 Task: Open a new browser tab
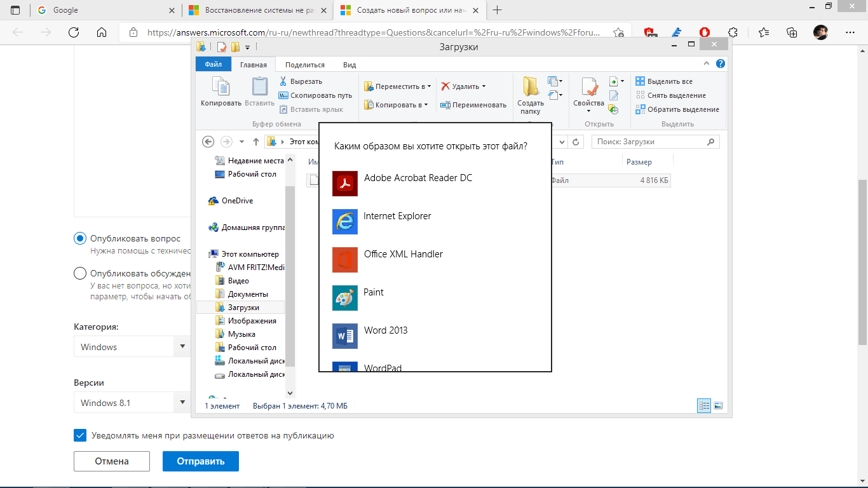tap(497, 10)
